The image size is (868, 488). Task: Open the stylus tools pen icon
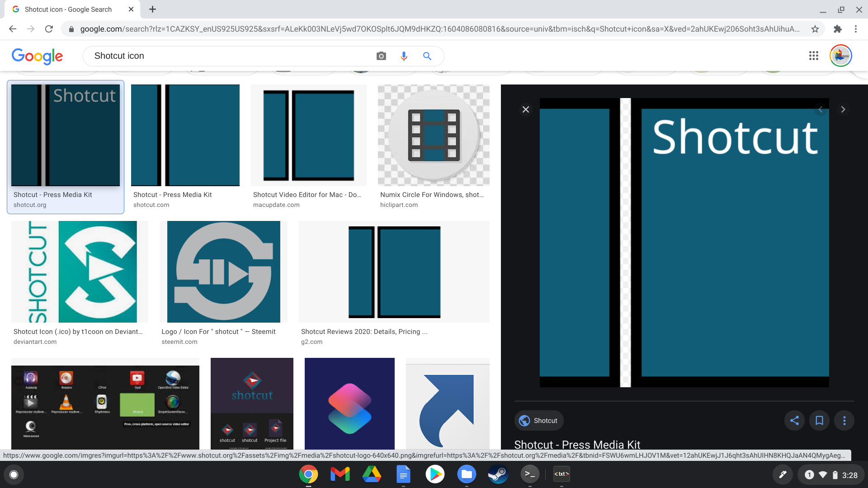[x=783, y=474]
